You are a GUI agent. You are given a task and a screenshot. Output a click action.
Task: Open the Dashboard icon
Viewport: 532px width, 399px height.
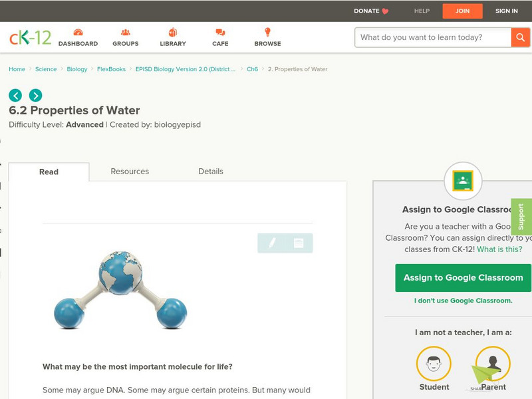[78, 33]
